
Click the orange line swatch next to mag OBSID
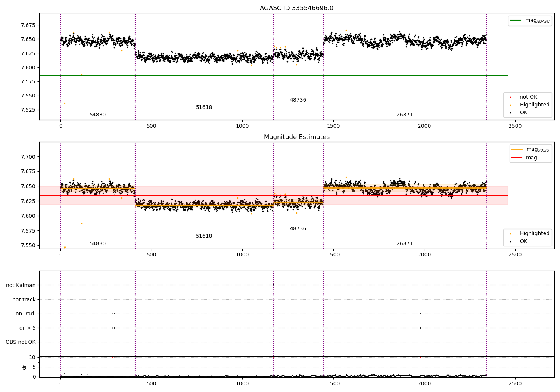tap(517, 149)
